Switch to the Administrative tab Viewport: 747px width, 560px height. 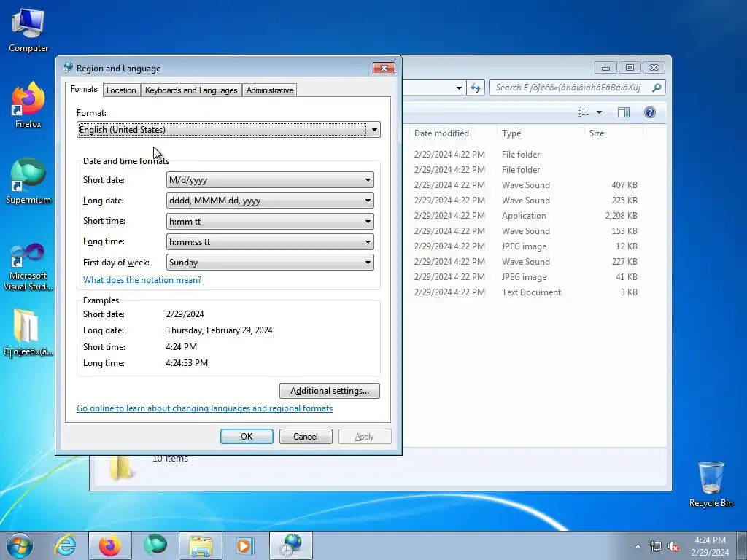[270, 90]
